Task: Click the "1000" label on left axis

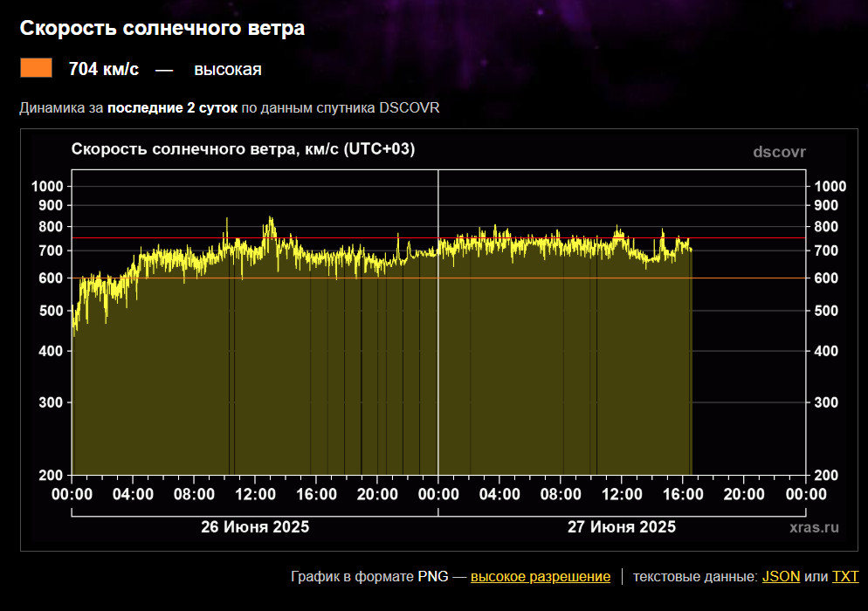Action: [47, 186]
